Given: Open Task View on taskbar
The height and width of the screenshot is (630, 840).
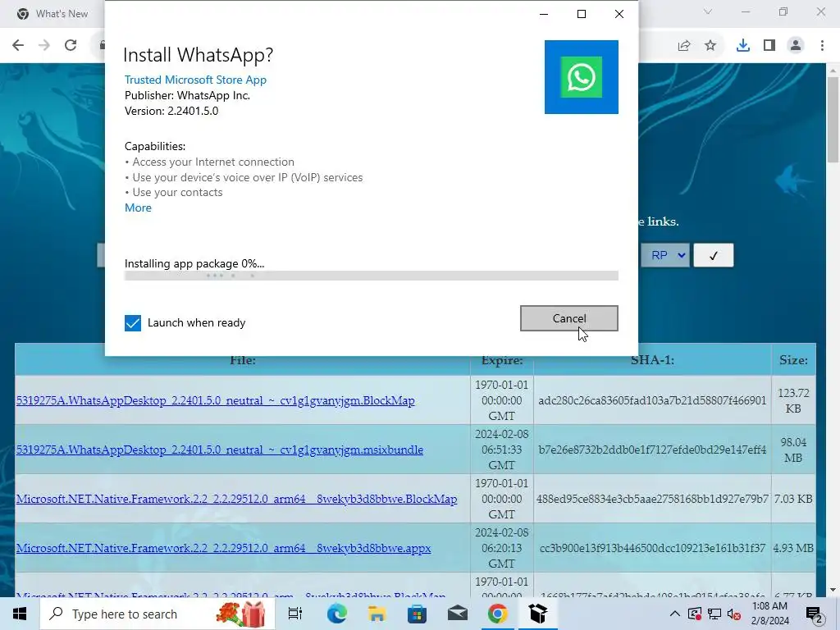Looking at the screenshot, I should 295,614.
